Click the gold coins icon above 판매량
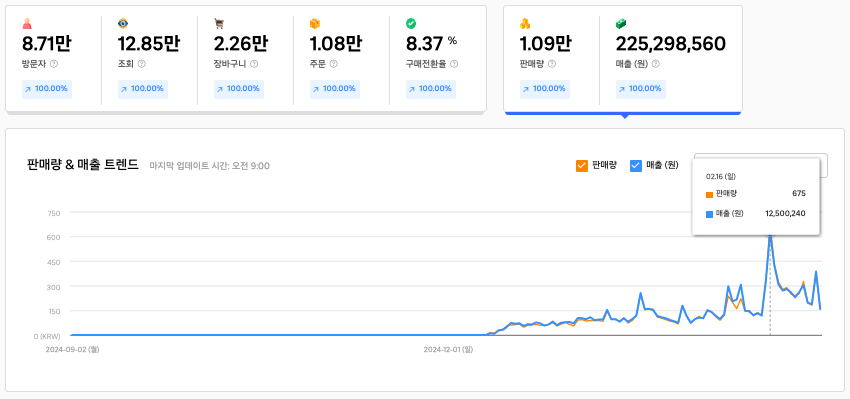 (525, 23)
